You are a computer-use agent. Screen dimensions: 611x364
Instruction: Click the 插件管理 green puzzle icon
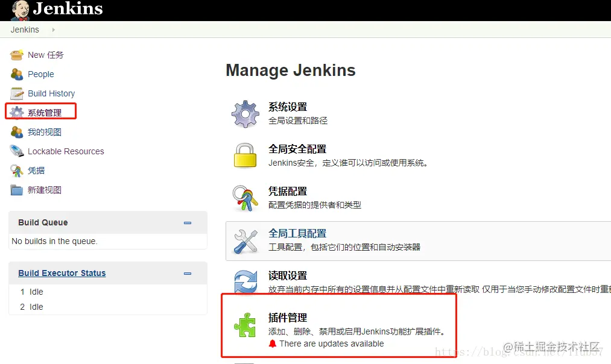[245, 325]
